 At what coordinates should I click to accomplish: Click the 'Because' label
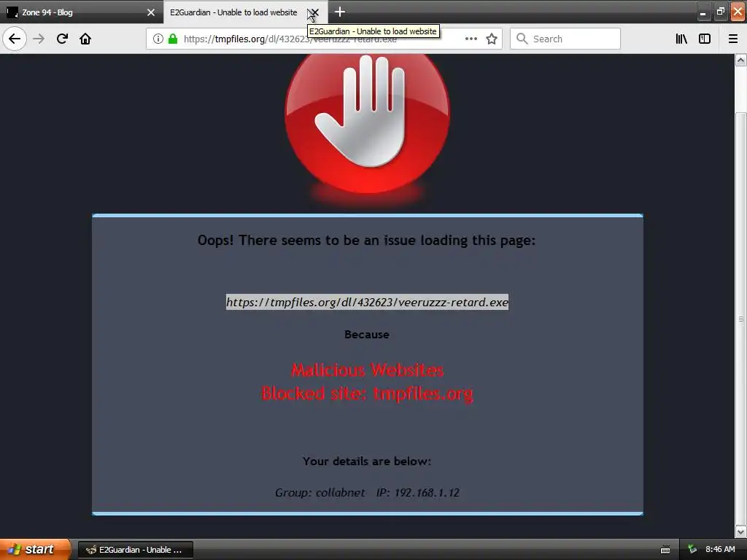point(367,334)
